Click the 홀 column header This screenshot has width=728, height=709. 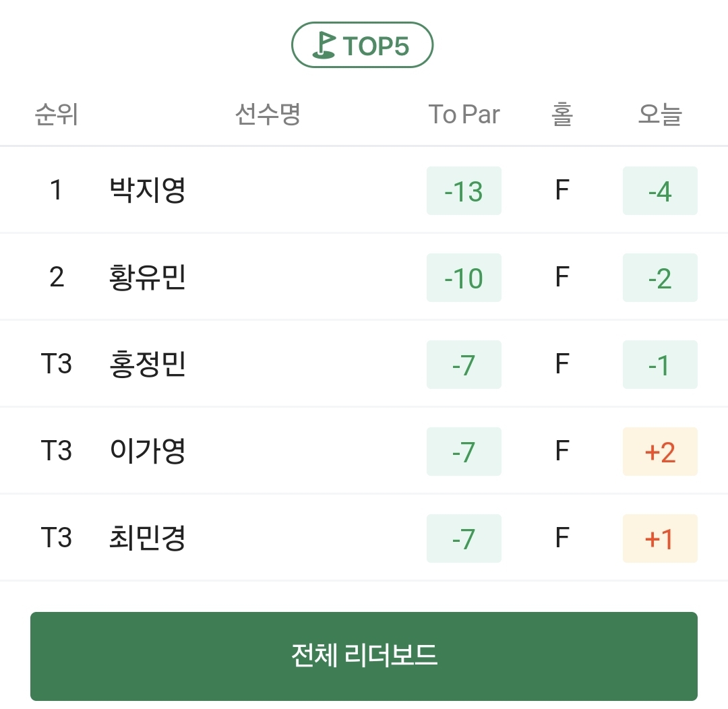click(x=562, y=114)
